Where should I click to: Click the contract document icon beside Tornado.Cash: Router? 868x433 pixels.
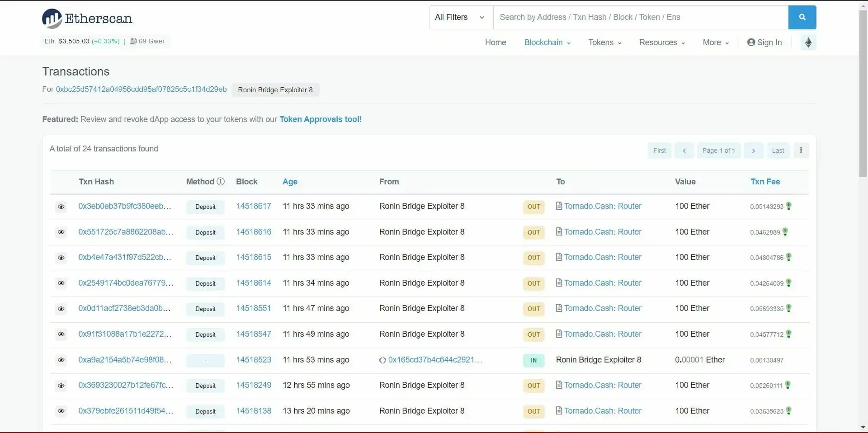click(559, 206)
